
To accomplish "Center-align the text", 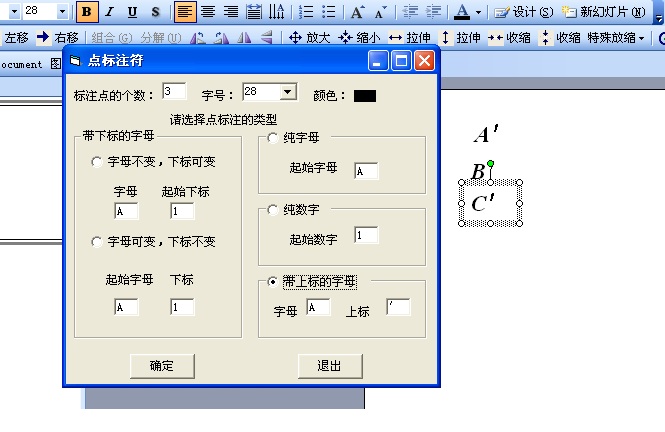I will click(x=208, y=12).
